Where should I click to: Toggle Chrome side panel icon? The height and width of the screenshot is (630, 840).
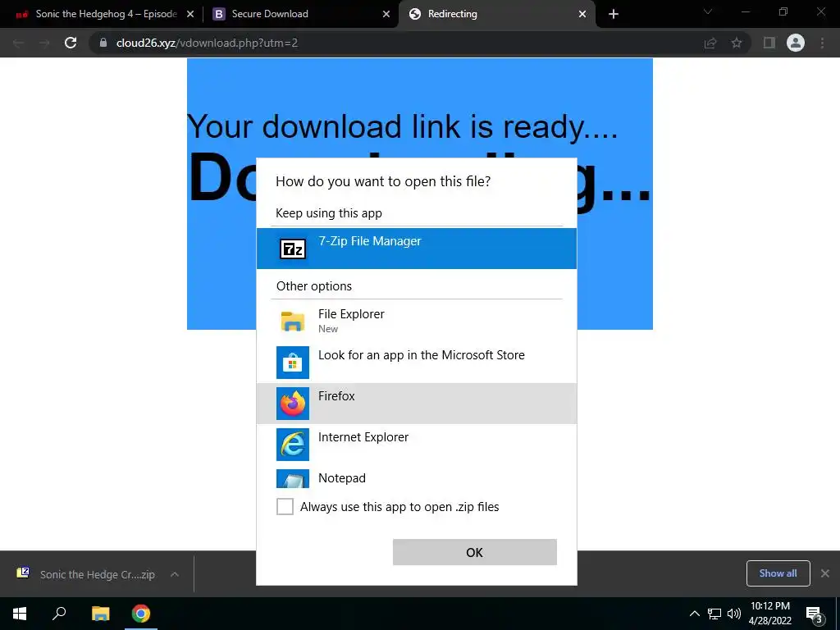[x=769, y=43]
